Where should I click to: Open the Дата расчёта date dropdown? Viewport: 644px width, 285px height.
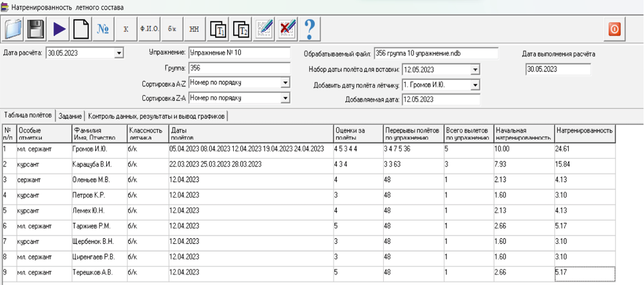coord(118,53)
